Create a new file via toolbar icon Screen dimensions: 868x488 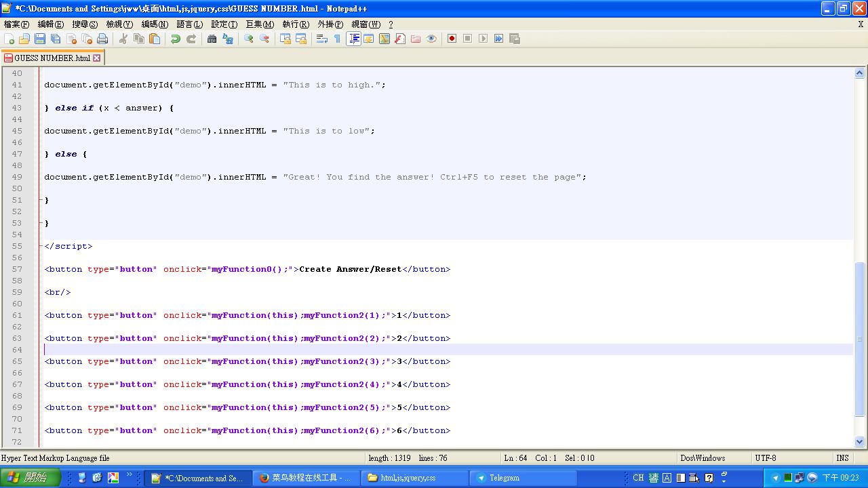click(x=9, y=39)
